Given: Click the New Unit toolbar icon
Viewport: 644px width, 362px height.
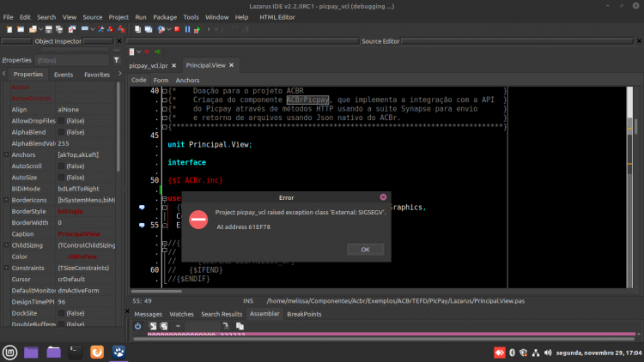Looking at the screenshot, I should pyautogui.click(x=9, y=29).
